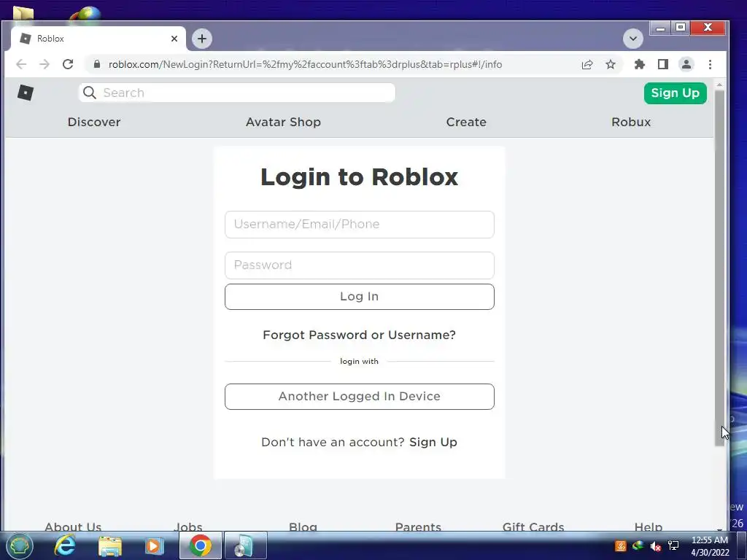Screen dimensions: 747x560
Task: Open the Gift Cards footer link
Action: (x=533, y=526)
